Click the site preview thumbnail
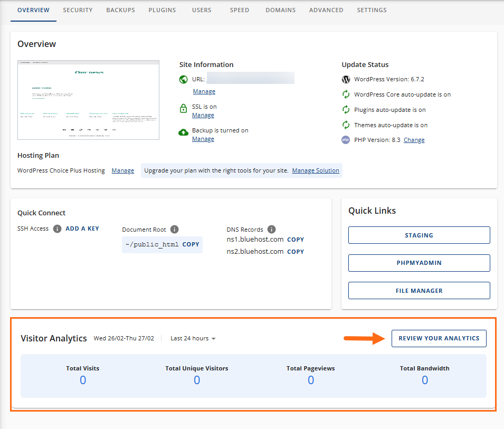The height and width of the screenshot is (429, 504). 88,100
